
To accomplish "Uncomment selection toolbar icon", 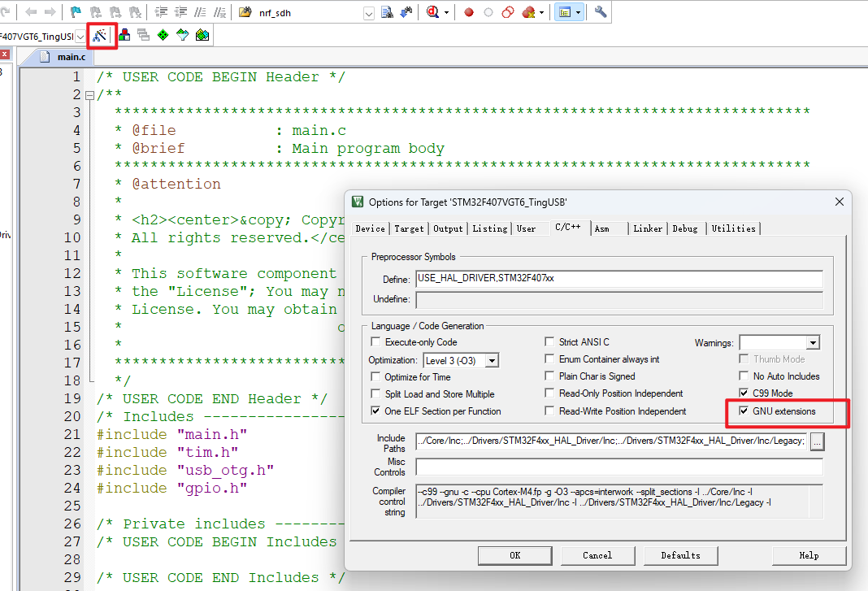I will pyautogui.click(x=219, y=11).
